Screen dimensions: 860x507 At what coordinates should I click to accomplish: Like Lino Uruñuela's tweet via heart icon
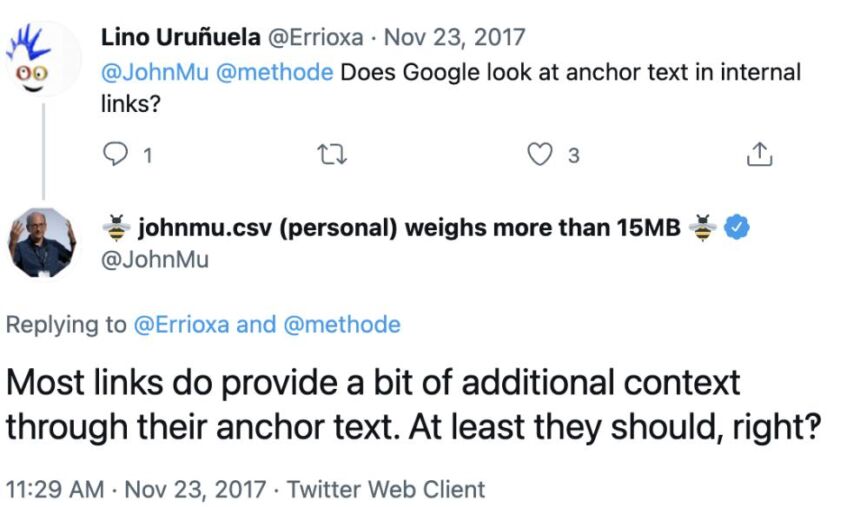coord(540,154)
